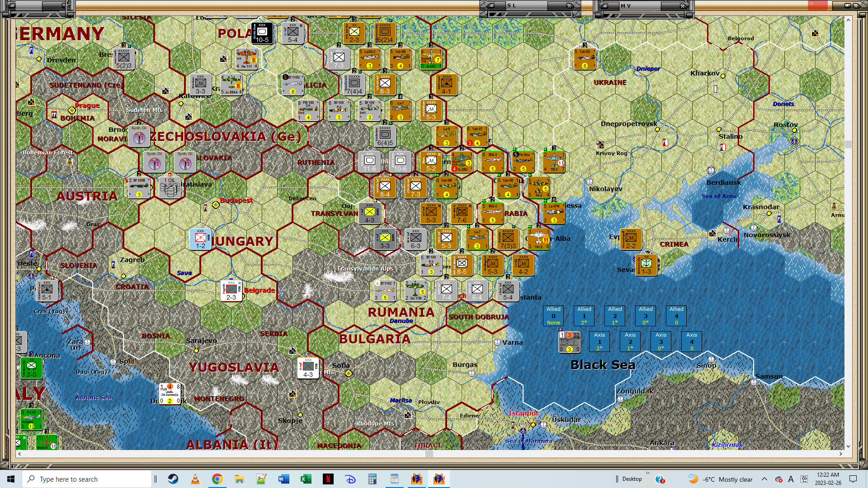This screenshot has width=868, height=488.
Task: Click the Allied 1 box
Action: click(x=584, y=316)
